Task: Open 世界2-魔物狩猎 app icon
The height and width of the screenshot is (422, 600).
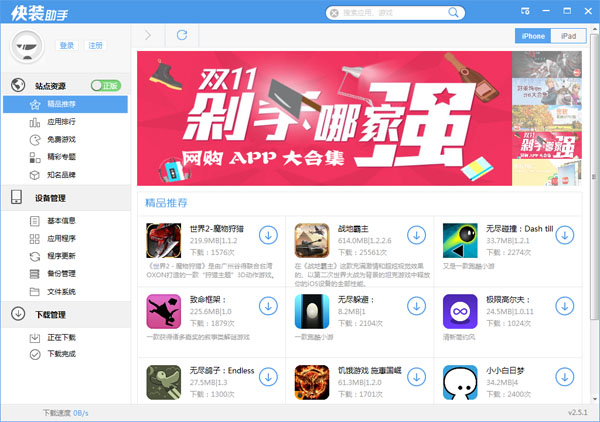Action: [x=163, y=241]
